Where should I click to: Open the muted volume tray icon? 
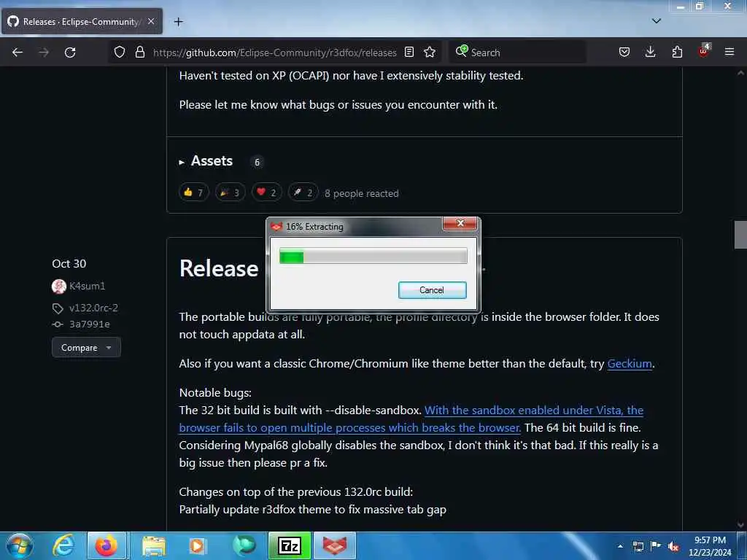tap(673, 547)
